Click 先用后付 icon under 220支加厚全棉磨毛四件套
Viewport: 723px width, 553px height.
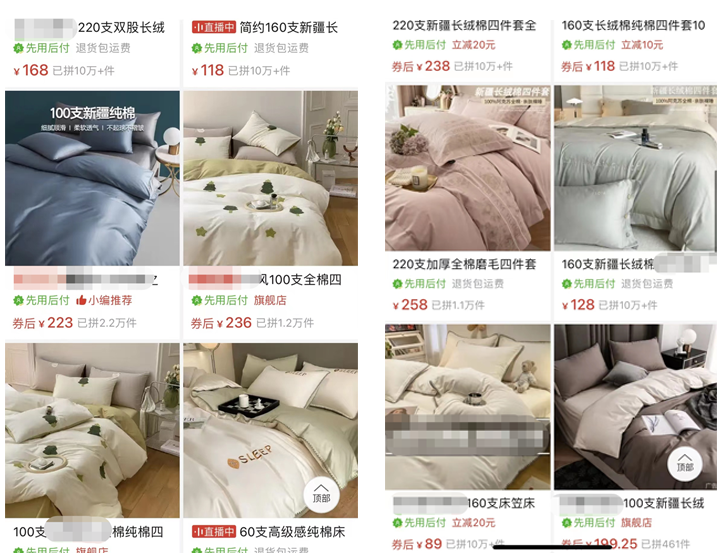[397, 284]
